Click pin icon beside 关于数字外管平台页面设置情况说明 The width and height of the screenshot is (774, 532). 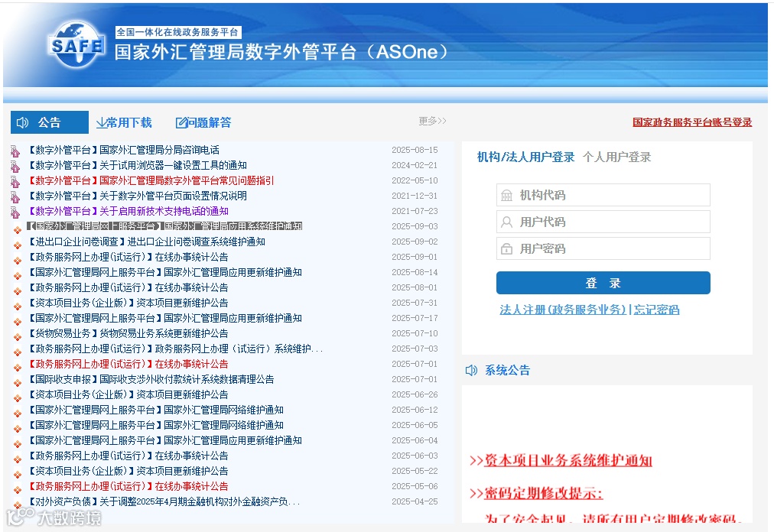pyautogui.click(x=15, y=197)
